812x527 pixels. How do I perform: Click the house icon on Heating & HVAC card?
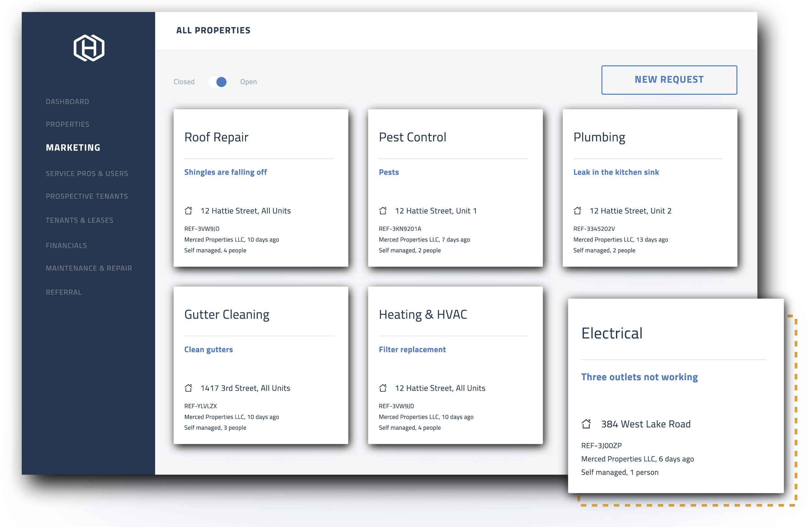pos(383,388)
